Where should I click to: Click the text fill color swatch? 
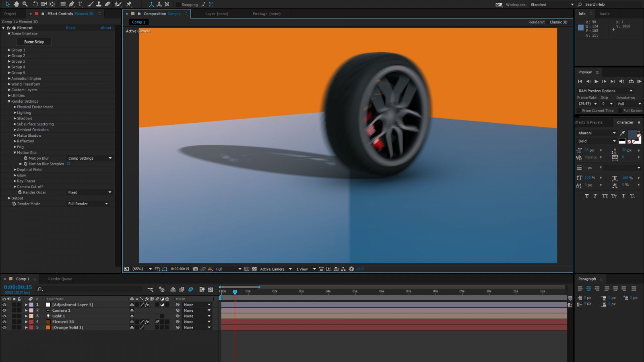(632, 134)
